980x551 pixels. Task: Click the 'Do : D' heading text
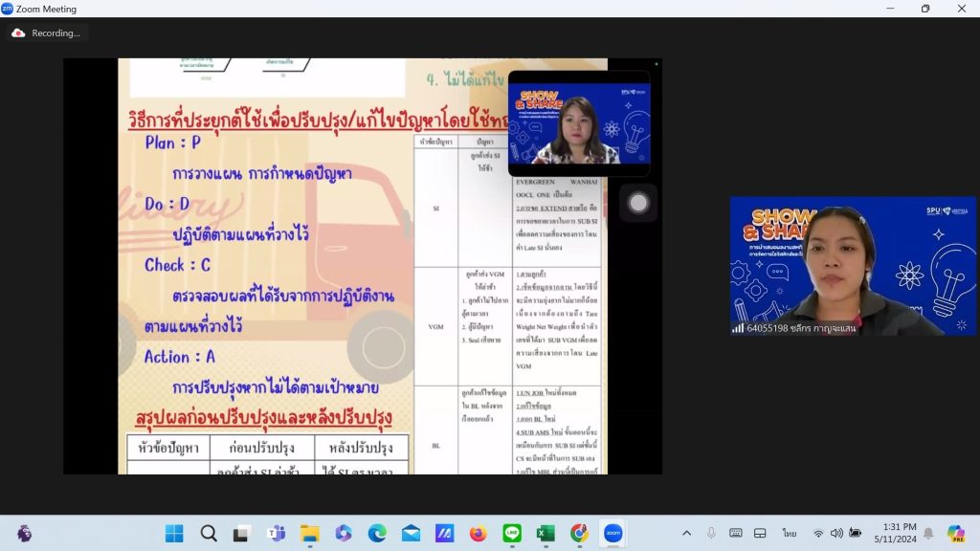coord(167,204)
